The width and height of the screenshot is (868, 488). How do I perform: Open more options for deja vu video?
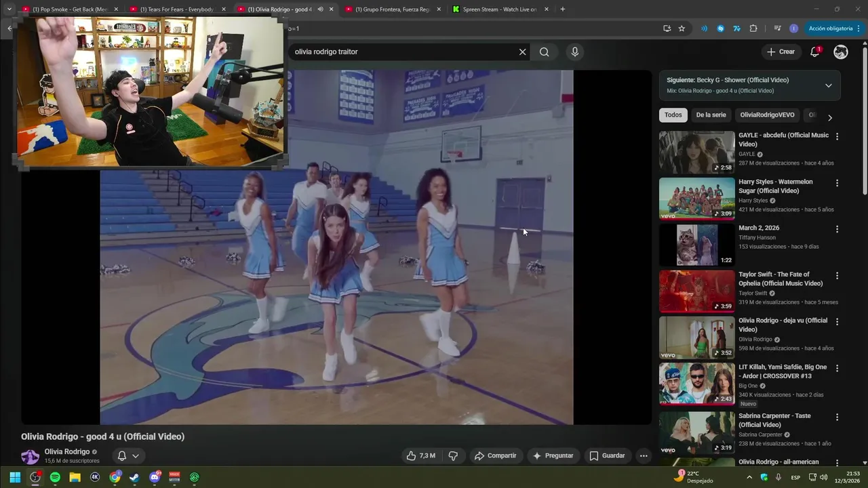point(837,322)
